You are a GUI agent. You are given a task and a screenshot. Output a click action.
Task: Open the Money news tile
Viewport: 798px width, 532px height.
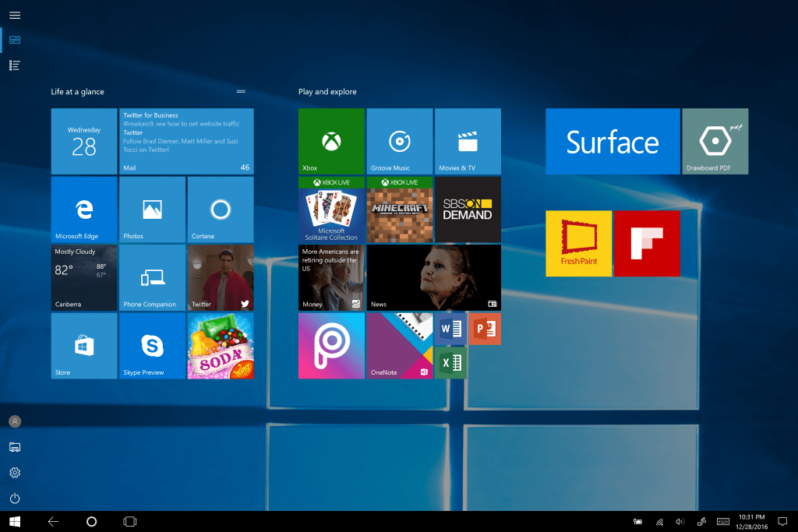point(331,278)
